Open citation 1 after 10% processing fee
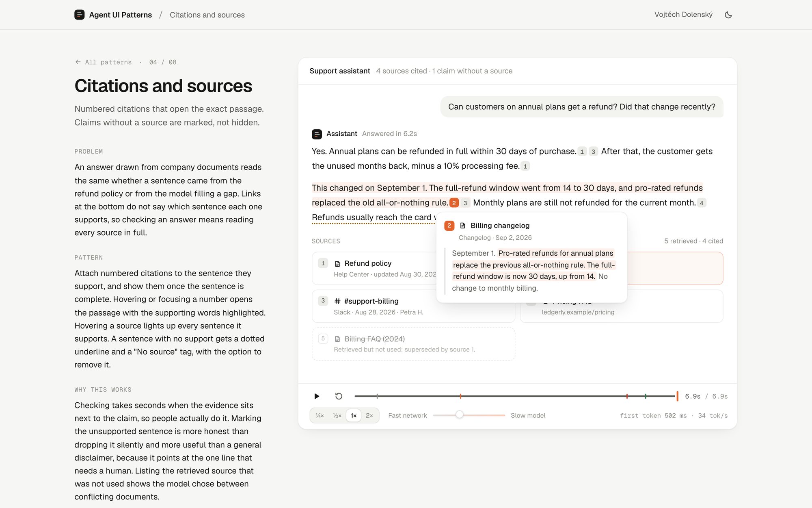This screenshot has height=508, width=812. [525, 166]
